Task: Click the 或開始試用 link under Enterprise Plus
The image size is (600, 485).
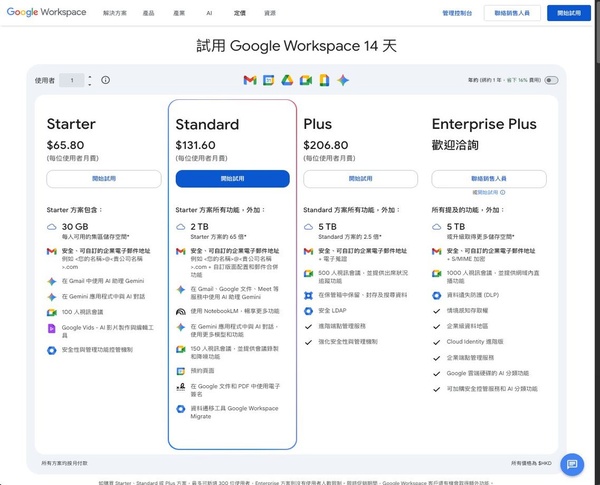Action: coord(489,193)
